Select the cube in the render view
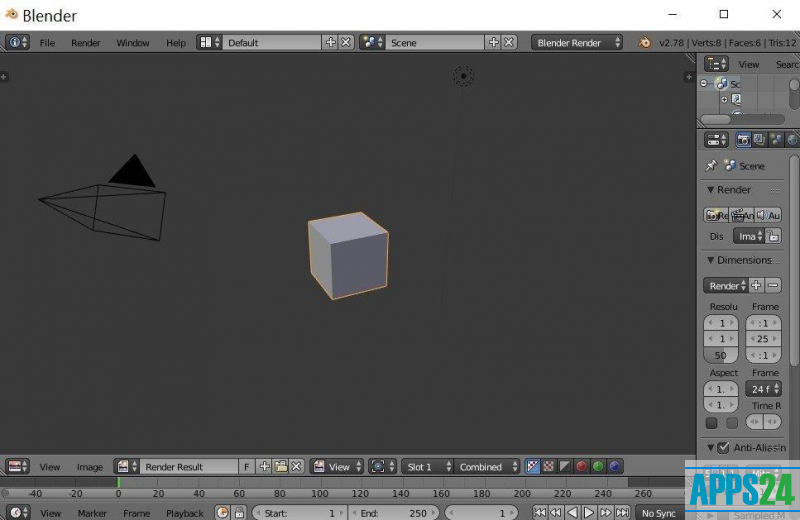Image resolution: width=800 pixels, height=520 pixels. pos(348,255)
